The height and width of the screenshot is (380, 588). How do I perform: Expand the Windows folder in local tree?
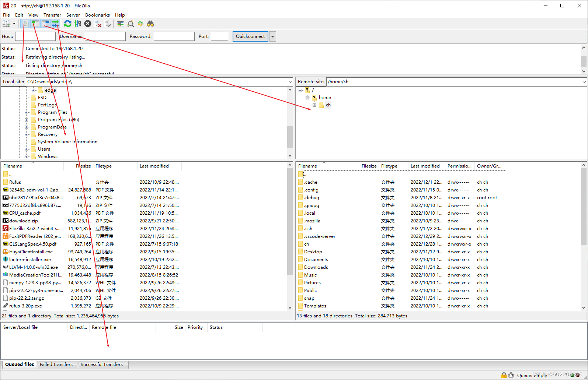click(x=27, y=156)
